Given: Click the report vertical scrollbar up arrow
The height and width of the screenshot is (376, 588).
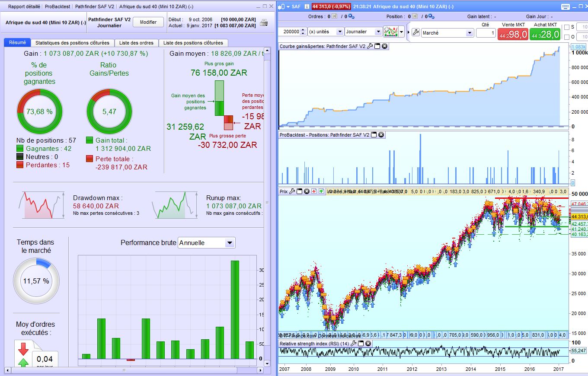Looking at the screenshot, I should coord(267,50).
